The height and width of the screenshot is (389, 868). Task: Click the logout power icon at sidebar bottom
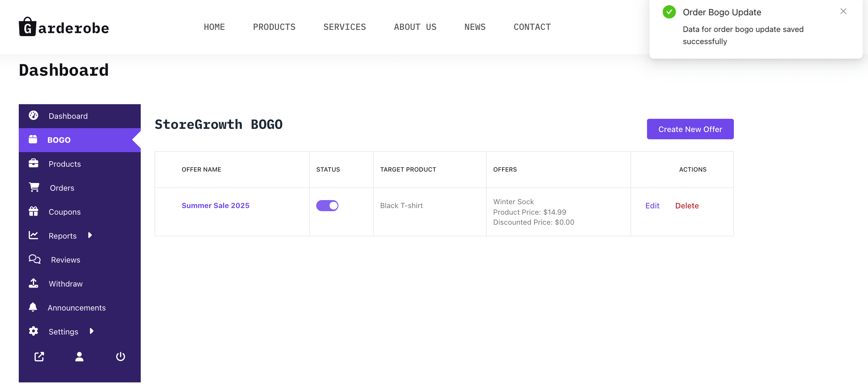point(121,356)
